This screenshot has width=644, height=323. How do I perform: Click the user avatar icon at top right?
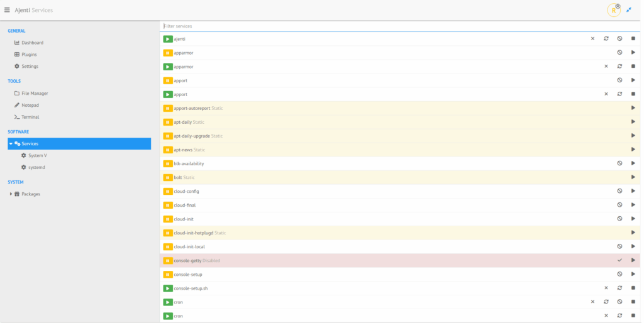pyautogui.click(x=613, y=10)
